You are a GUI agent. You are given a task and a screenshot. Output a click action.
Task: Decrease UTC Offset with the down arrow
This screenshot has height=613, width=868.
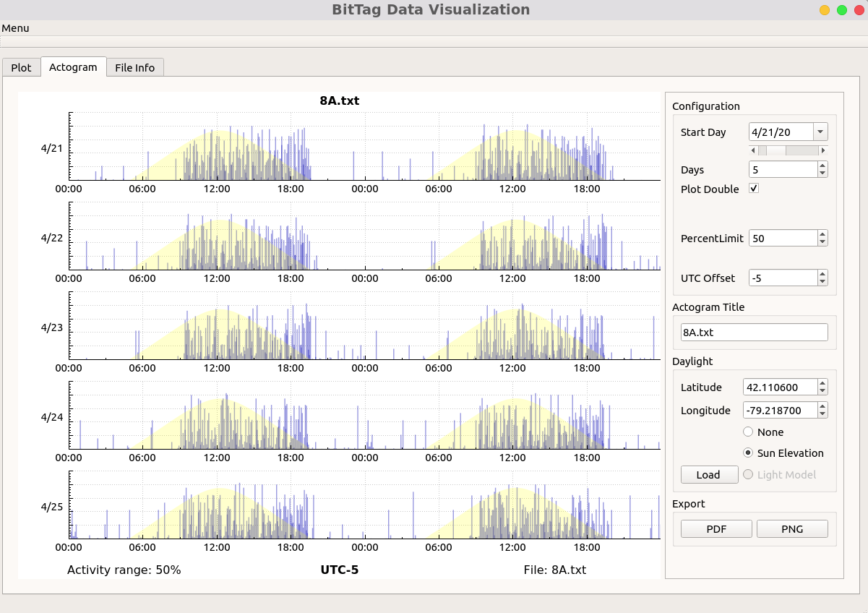click(x=822, y=282)
